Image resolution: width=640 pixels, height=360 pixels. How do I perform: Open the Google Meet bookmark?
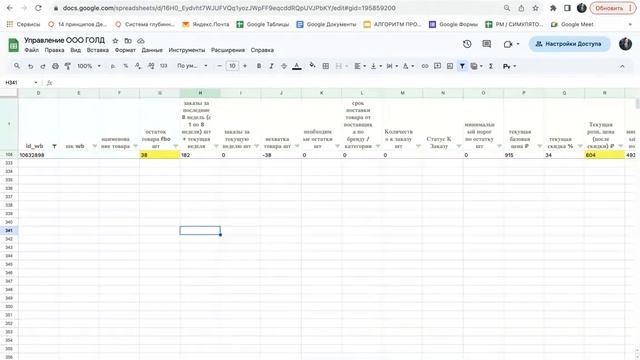coord(572,24)
